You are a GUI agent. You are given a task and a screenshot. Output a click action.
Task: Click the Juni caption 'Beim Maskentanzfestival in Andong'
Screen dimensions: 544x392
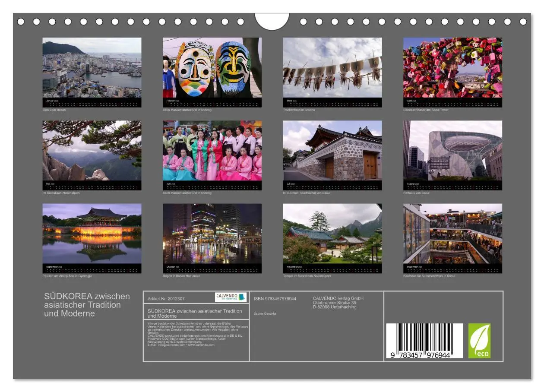pyautogui.click(x=187, y=193)
